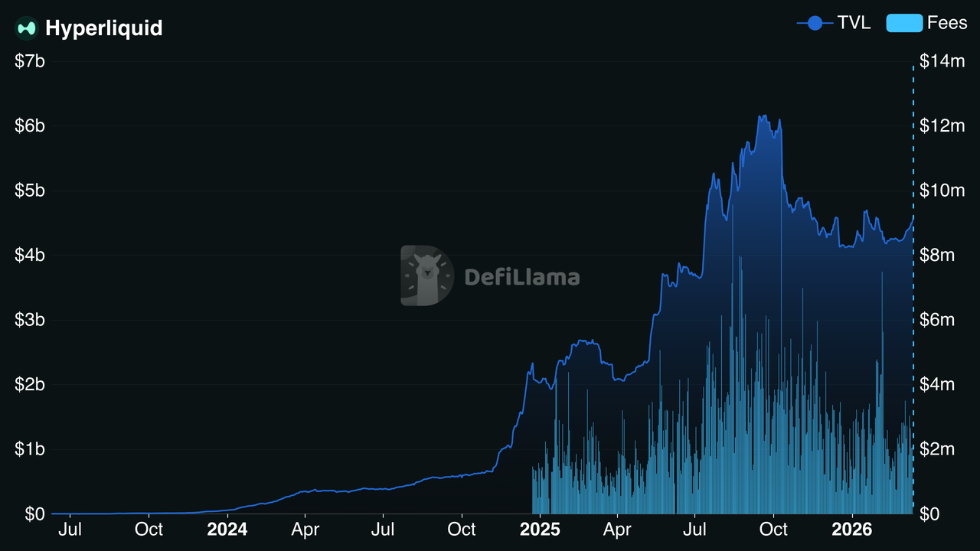This screenshot has height=551, width=980.
Task: Select the 2025 x-axis label
Action: pos(540,530)
